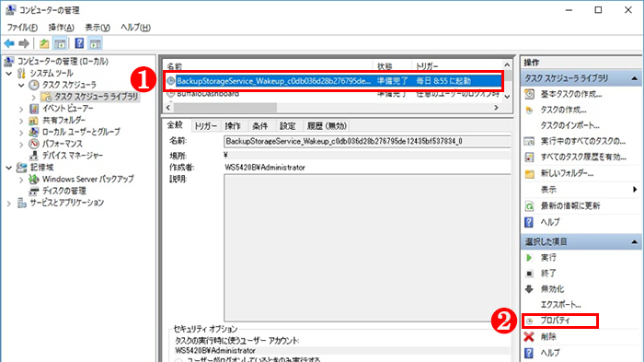Collapse the 記憶域 node
The image size is (644, 362).
coord(9,168)
